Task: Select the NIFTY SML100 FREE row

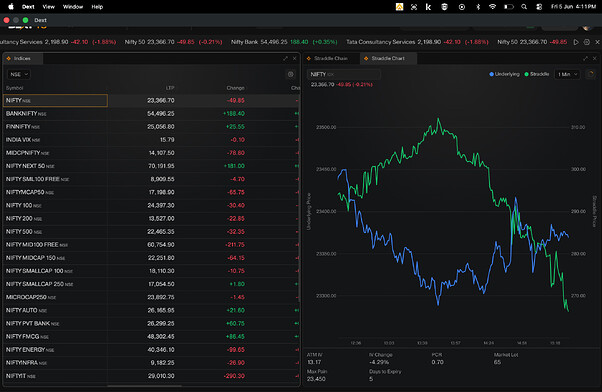Action: [151, 179]
